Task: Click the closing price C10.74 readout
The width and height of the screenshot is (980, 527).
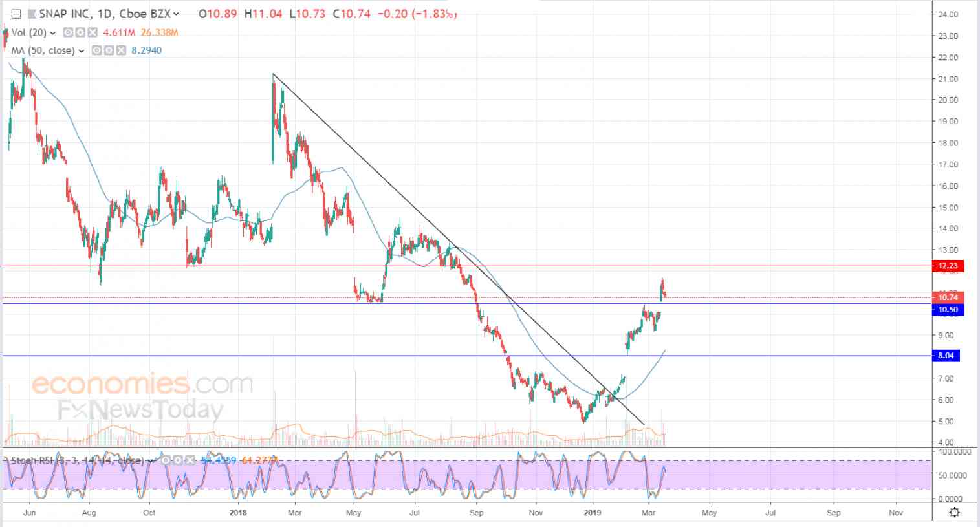Action: 351,14
